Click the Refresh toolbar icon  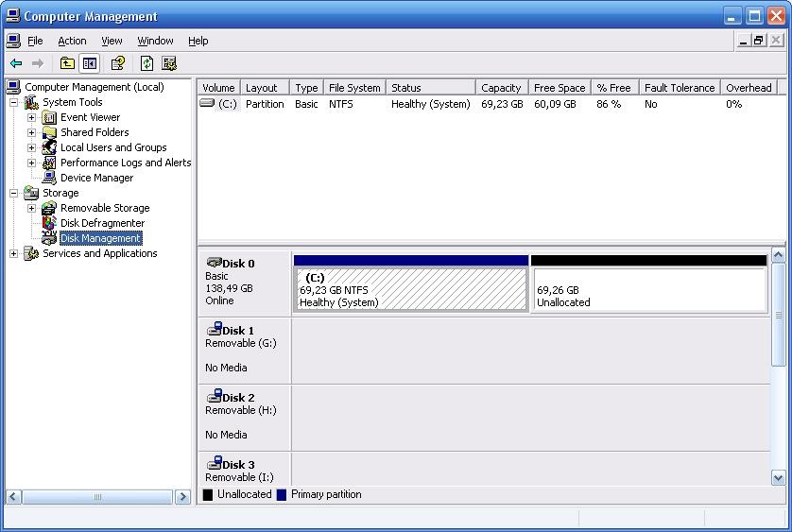[146, 63]
